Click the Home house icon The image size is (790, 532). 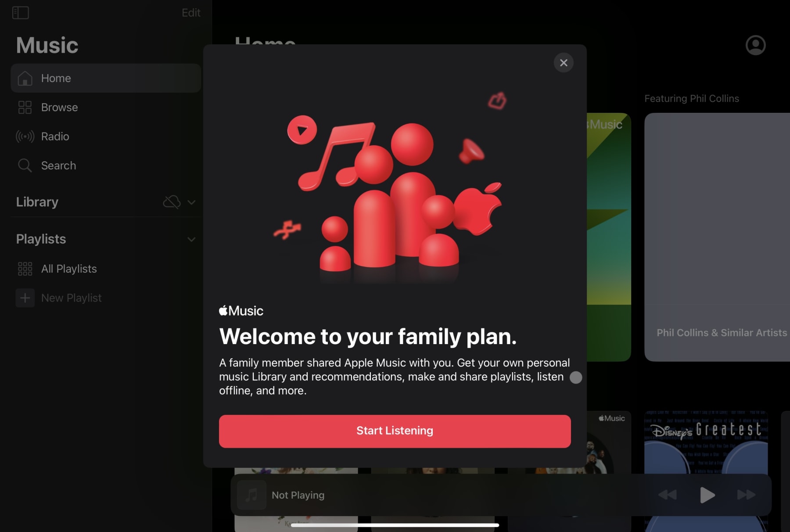25,78
